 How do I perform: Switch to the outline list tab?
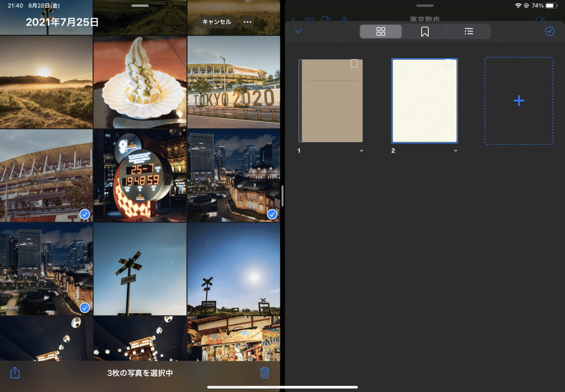[x=468, y=32]
